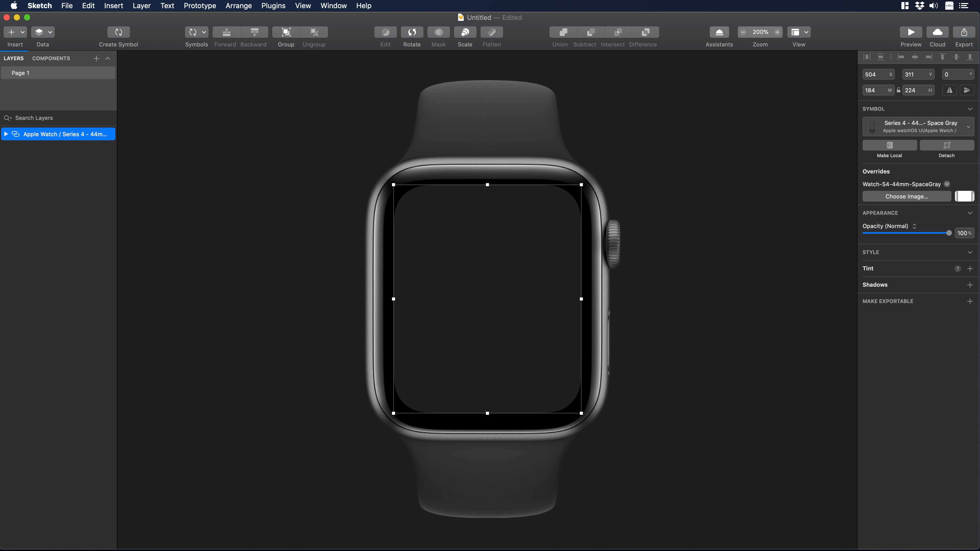Select the Rotate tool in the toolbar
This screenshot has width=980, height=551.
point(412,32)
